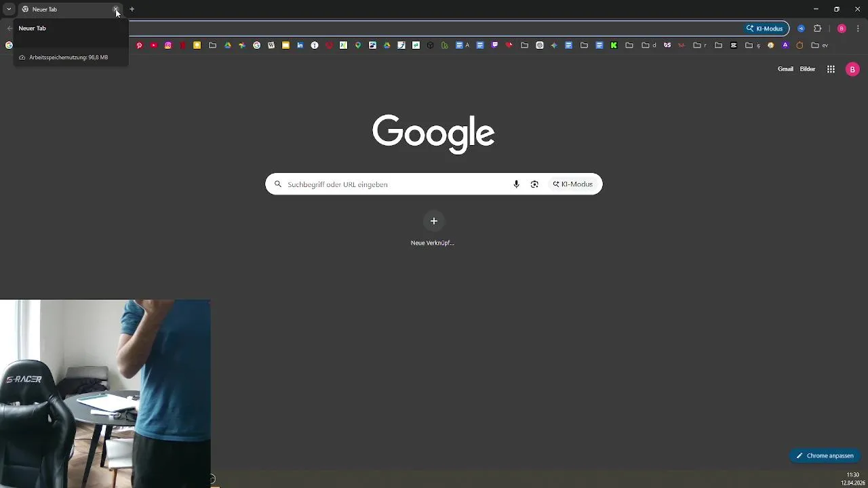Open Google account avatar on page
868x488 pixels.
(x=852, y=69)
